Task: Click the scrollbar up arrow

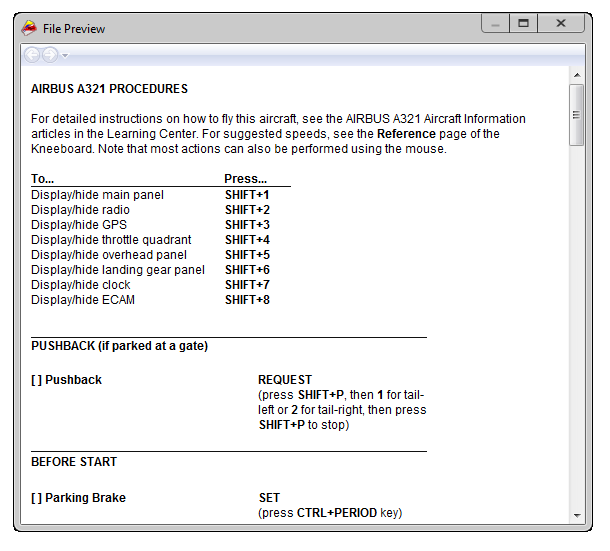Action: (x=577, y=75)
